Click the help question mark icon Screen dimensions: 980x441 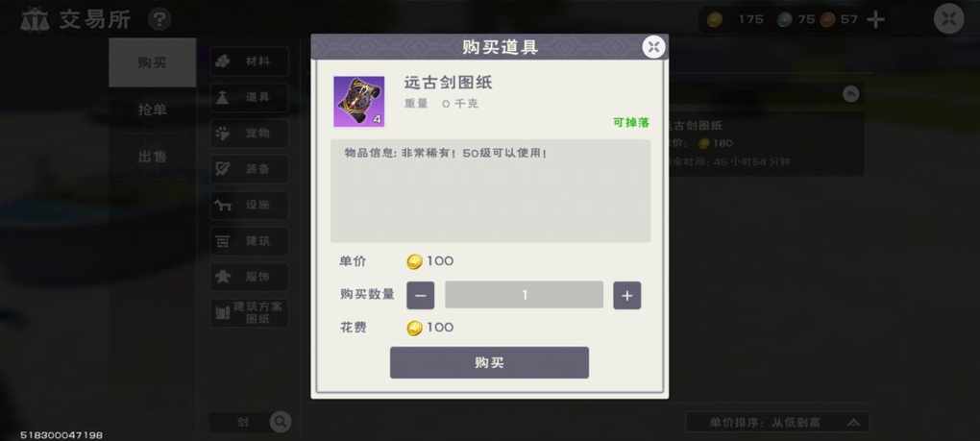(x=159, y=19)
